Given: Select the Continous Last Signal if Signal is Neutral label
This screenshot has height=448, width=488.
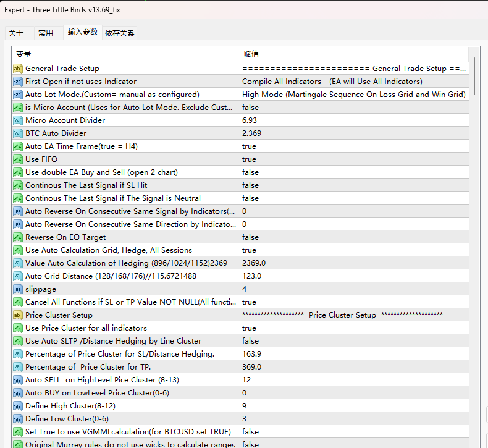Looking at the screenshot, I should click(113, 198).
